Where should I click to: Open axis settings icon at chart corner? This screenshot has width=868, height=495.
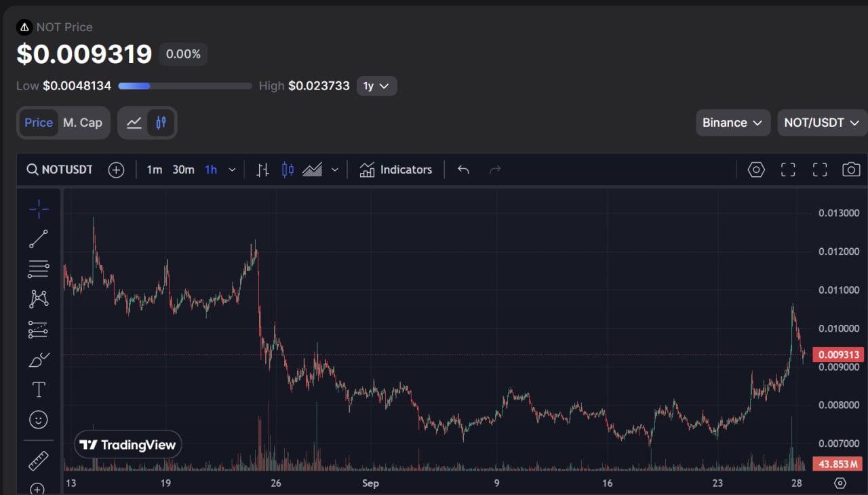point(840,483)
